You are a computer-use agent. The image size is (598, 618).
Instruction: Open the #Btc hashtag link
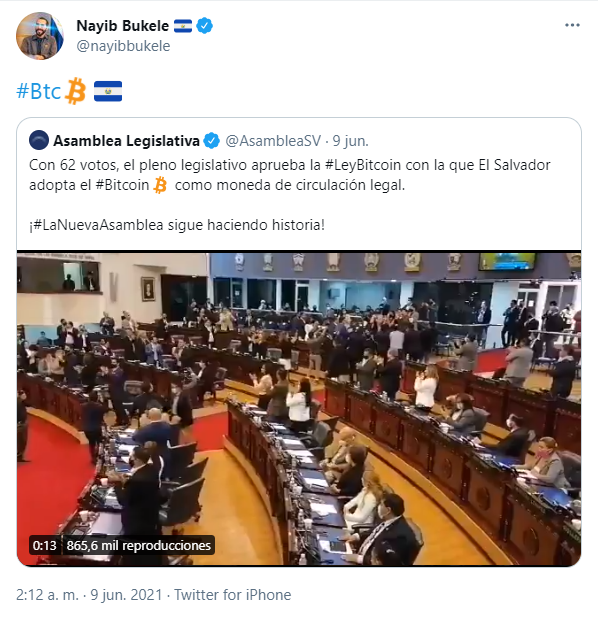tap(38, 91)
